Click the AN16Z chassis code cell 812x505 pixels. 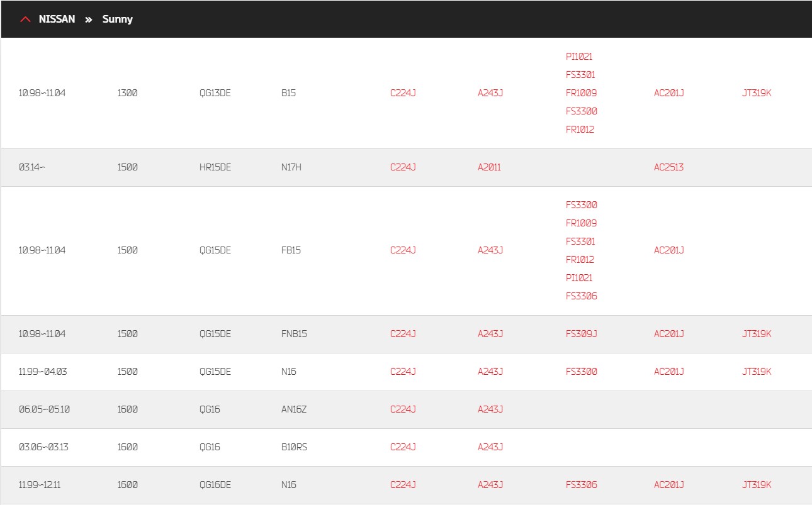(x=294, y=409)
